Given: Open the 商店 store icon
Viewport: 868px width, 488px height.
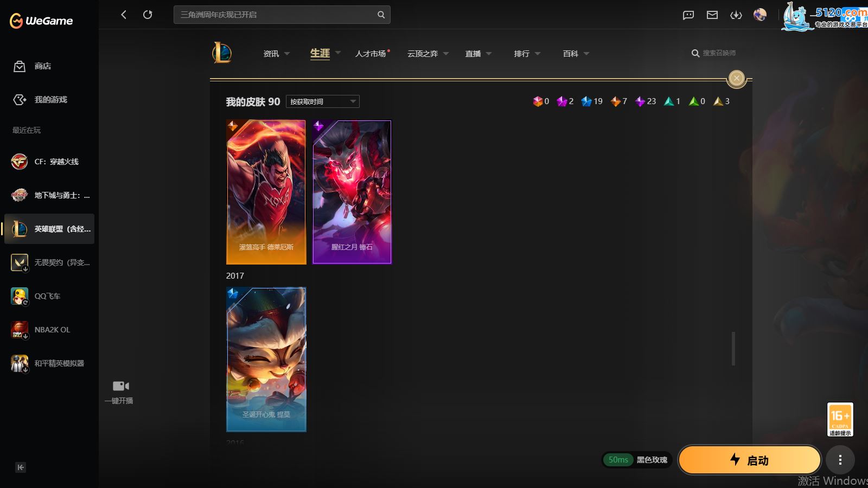Looking at the screenshot, I should click(x=20, y=66).
